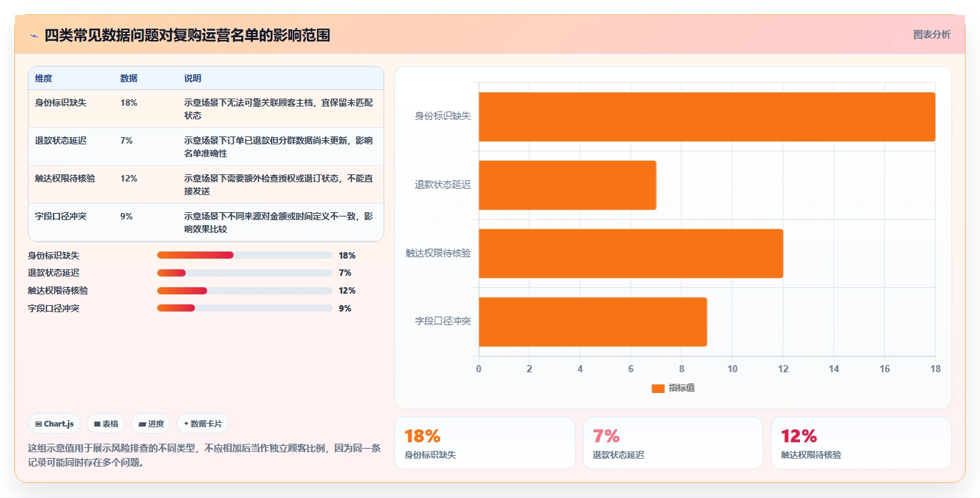The height and width of the screenshot is (498, 980).
Task: Open the 7% 退款状态延迟 data card
Action: 673,443
